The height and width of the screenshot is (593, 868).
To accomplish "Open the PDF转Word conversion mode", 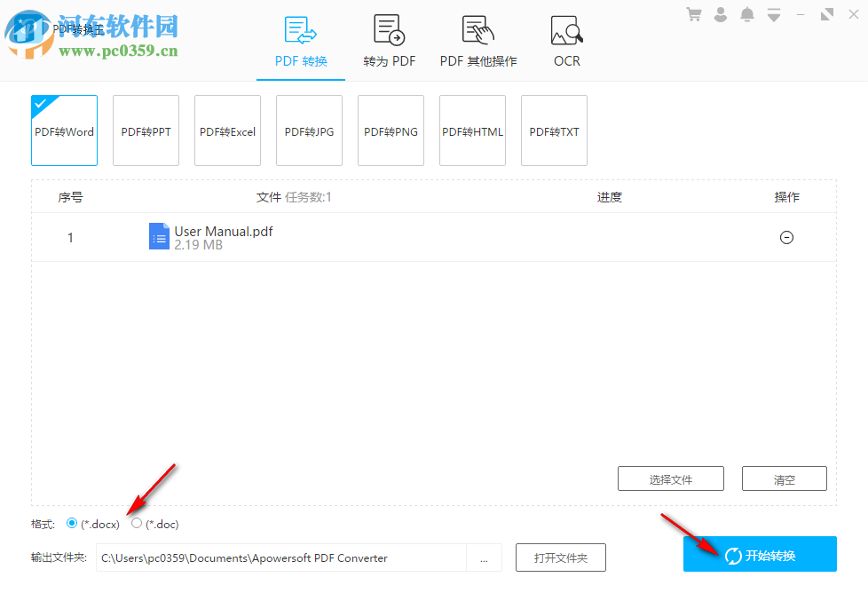I will point(63,130).
